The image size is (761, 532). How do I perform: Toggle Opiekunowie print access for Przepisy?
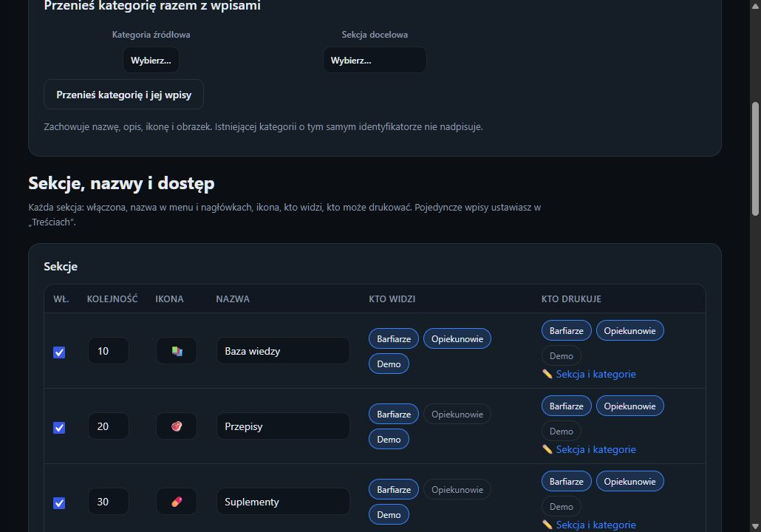(630, 406)
